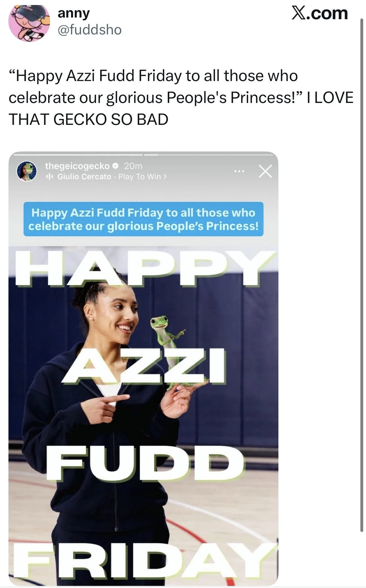Open the Giulio Cercato Play To Win track
This screenshot has width=366, height=588.
pos(109,177)
